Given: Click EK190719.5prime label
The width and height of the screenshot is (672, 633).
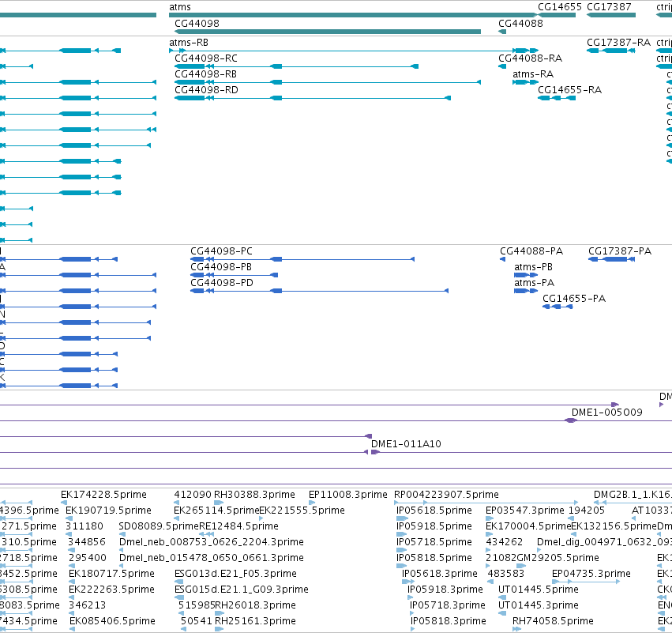Looking at the screenshot, I should 108,511.
